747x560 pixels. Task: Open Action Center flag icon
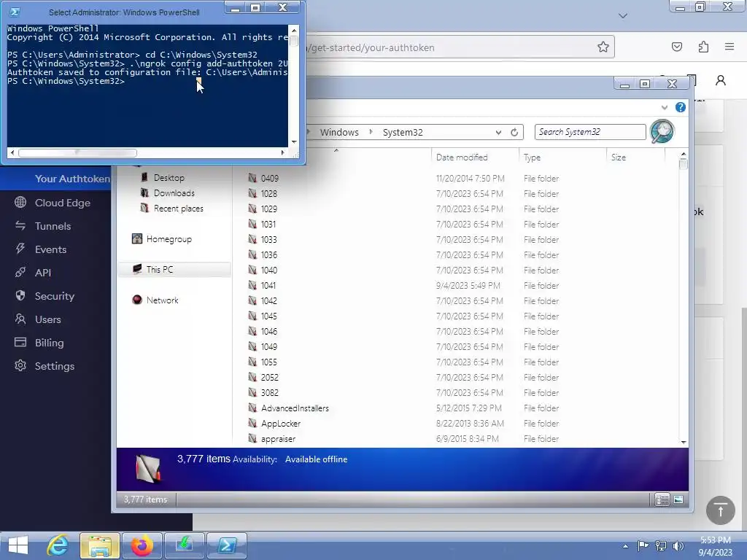point(643,545)
